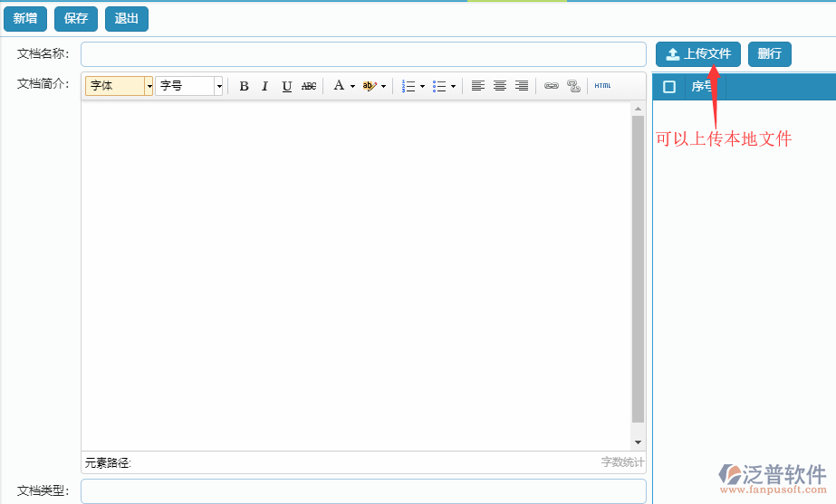Expand the font color dropdown arrow

click(x=352, y=87)
